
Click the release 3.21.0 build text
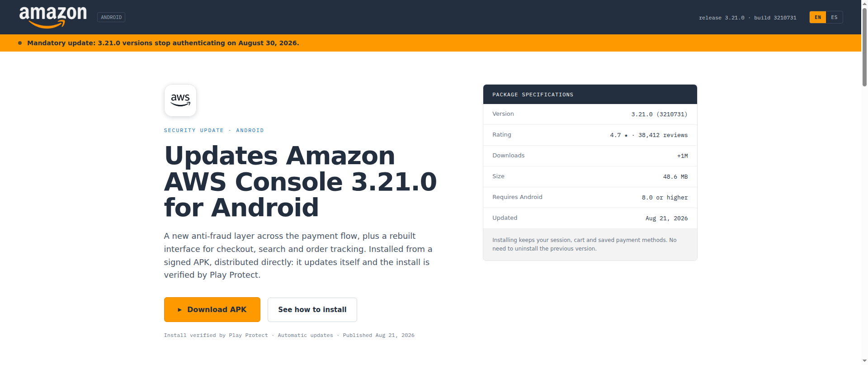[748, 18]
